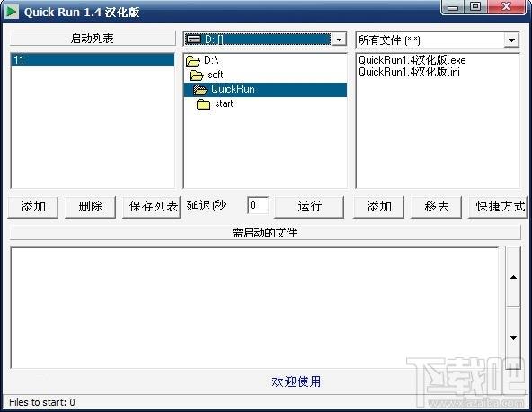Click the 运行 button
The width and height of the screenshot is (532, 412).
[309, 207]
